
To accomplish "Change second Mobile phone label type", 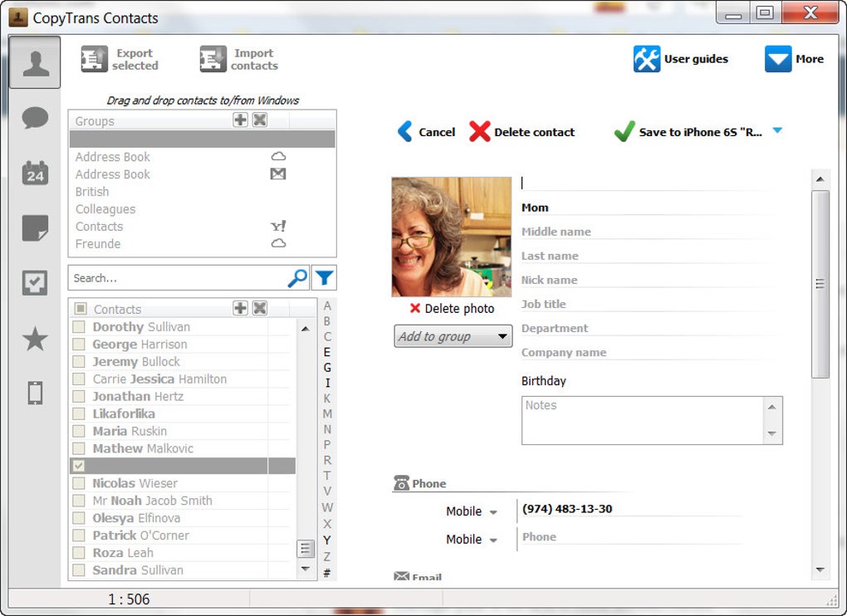I will point(471,540).
